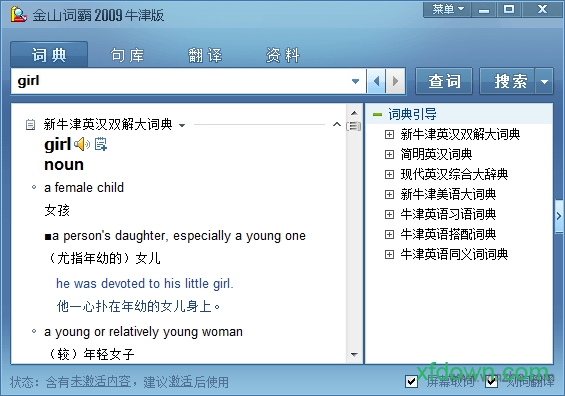Select 牛津英语同义词词典 in the guide tree

pyautogui.click(x=454, y=255)
